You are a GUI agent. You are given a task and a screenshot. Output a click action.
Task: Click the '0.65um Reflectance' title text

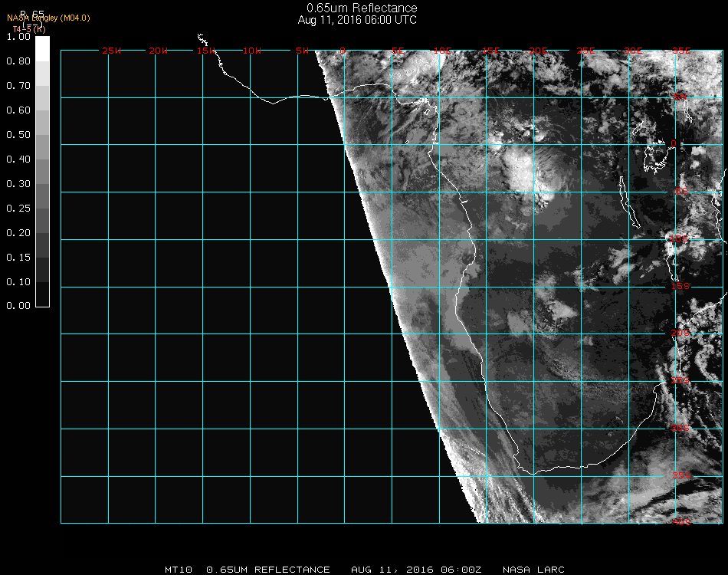tap(362, 8)
